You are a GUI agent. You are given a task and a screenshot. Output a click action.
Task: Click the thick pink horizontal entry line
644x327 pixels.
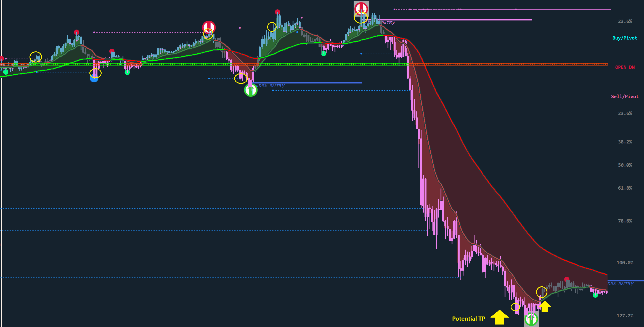point(455,20)
